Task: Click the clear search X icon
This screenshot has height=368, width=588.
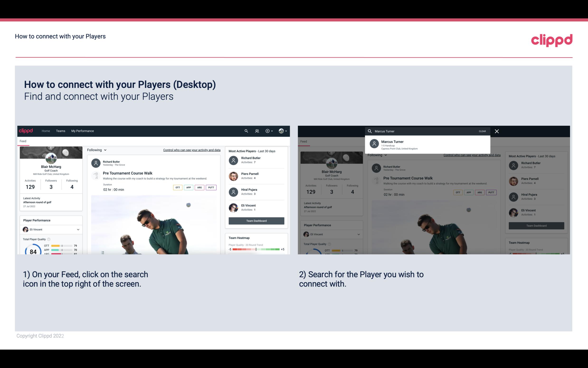Action: (x=498, y=131)
